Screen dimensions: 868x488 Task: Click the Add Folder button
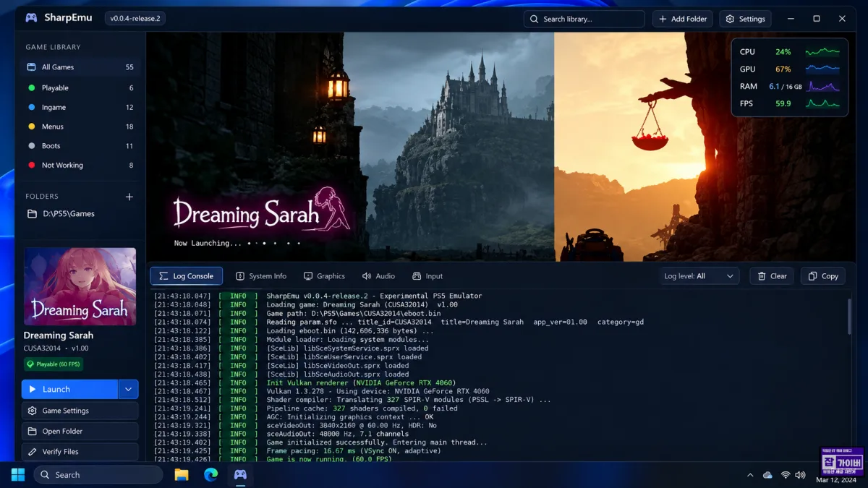coord(683,19)
